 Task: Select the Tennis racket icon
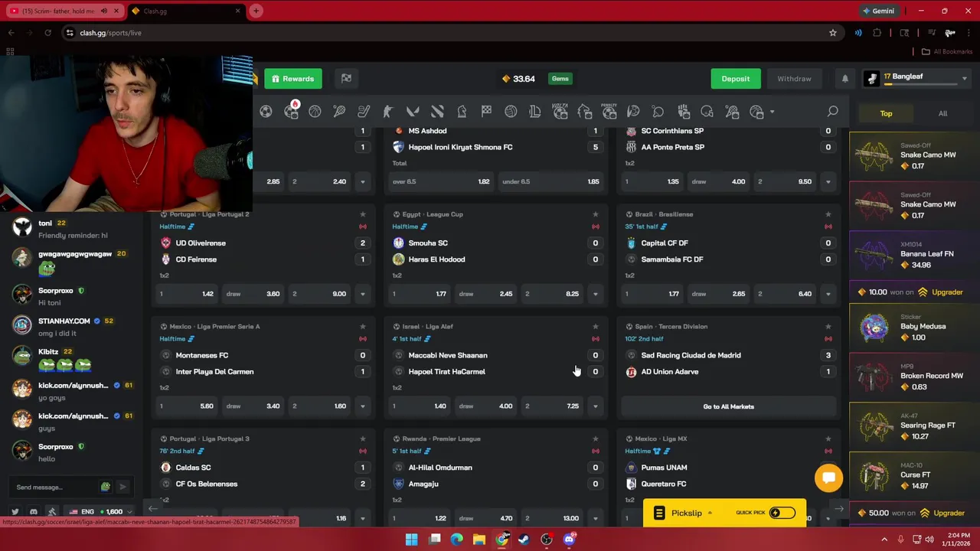pyautogui.click(x=339, y=112)
